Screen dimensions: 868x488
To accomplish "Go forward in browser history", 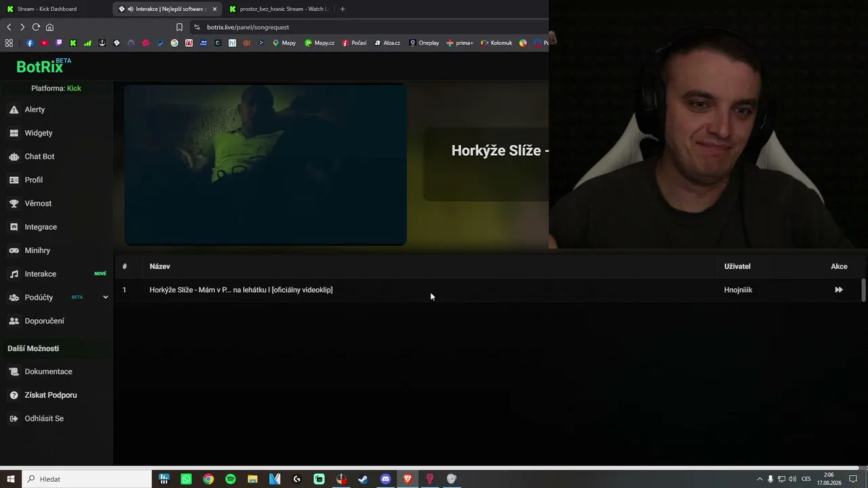I will pyautogui.click(x=22, y=27).
